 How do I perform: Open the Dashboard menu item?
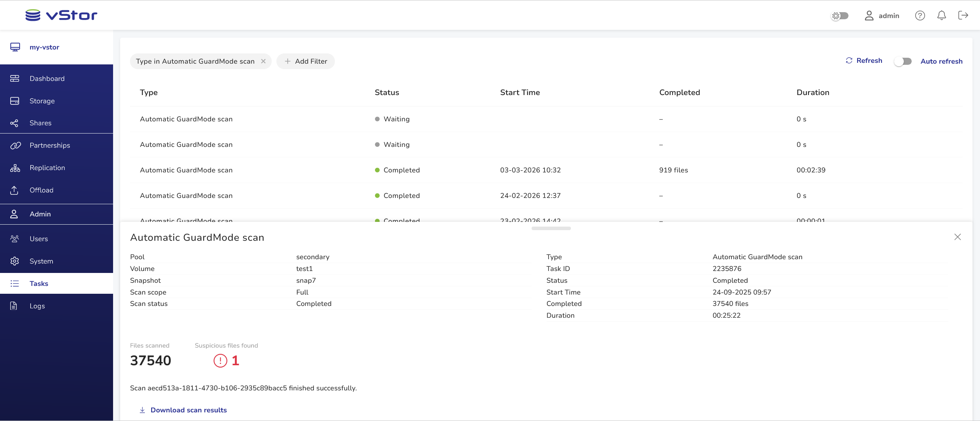(x=47, y=79)
